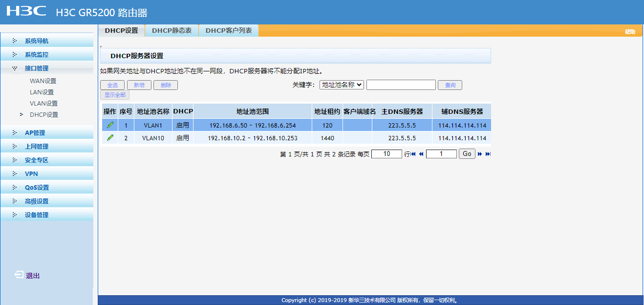Open DHCP设置 in the sidebar
The width and height of the screenshot is (644, 305).
pos(44,115)
